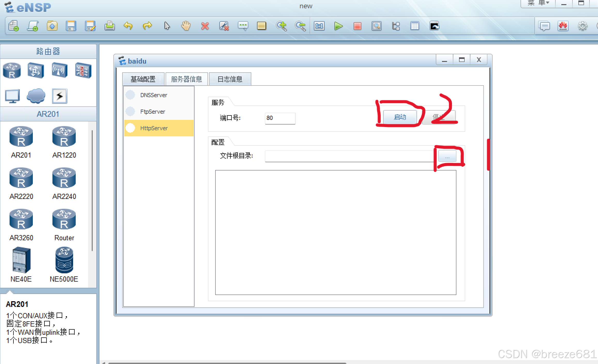Image resolution: width=598 pixels, height=364 pixels.
Task: Select the HttpServer radio option
Action: [130, 128]
